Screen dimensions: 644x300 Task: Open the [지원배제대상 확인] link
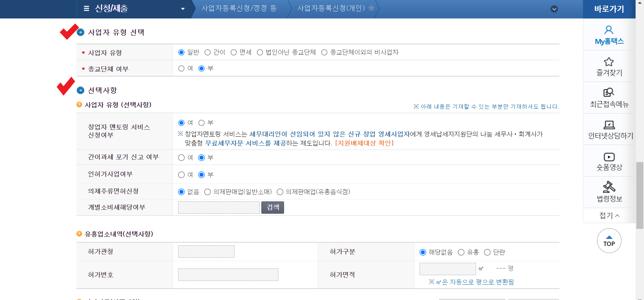click(364, 143)
